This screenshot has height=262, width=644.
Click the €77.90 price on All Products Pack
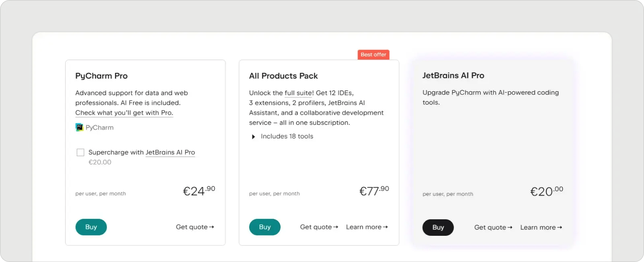pos(374,191)
